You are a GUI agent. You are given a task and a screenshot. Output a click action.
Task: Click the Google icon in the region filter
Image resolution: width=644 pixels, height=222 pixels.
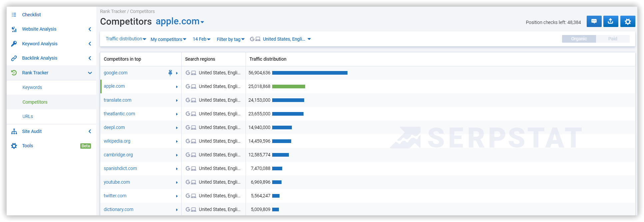tap(252, 39)
